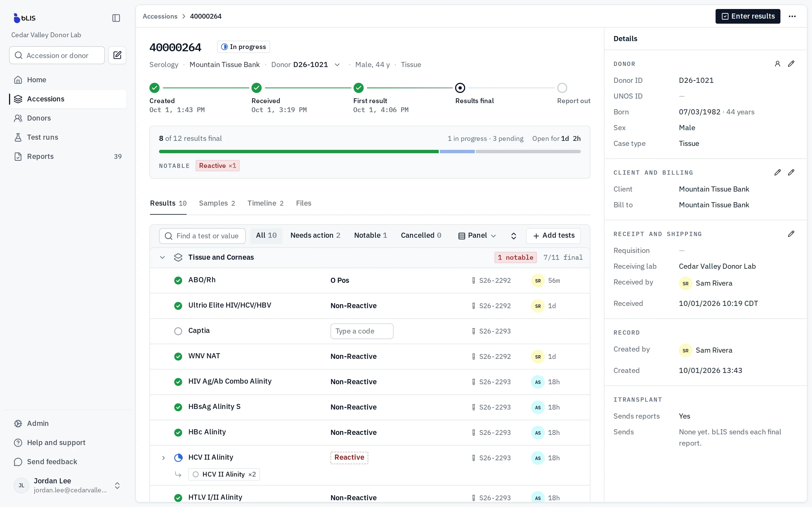Image resolution: width=812 pixels, height=507 pixels.
Task: Expand the Donor D26-1021 dropdown chevron
Action: pyautogui.click(x=337, y=65)
